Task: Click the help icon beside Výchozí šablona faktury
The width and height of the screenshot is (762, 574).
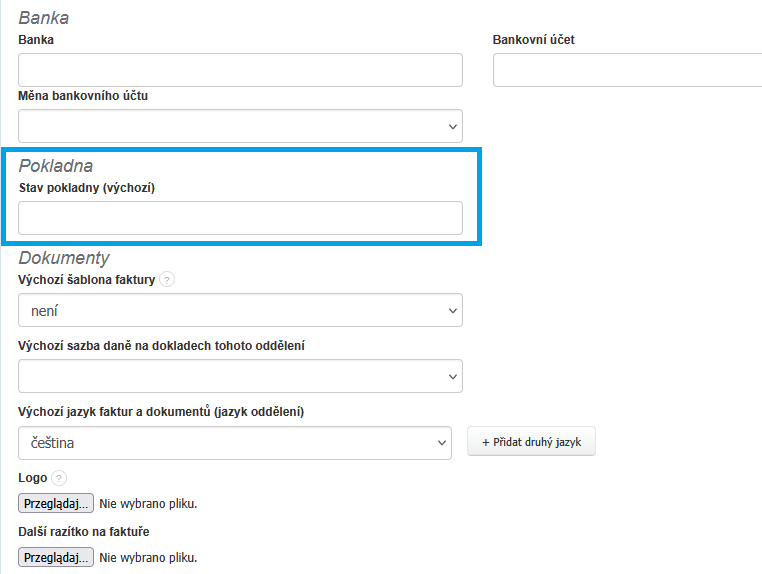Action: pyautogui.click(x=167, y=280)
